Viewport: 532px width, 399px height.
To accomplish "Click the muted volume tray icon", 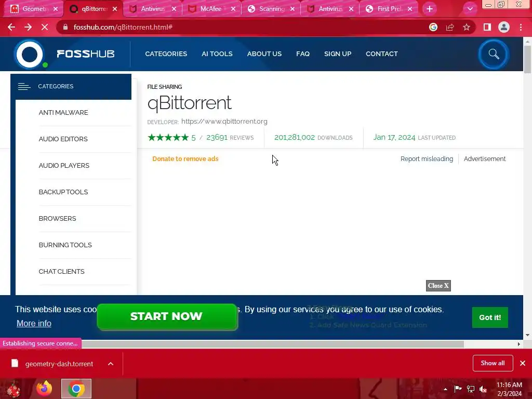I will (483, 389).
